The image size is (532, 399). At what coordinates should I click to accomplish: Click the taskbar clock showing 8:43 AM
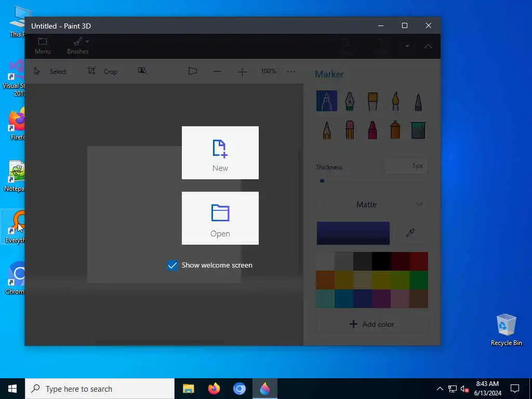[x=487, y=389]
